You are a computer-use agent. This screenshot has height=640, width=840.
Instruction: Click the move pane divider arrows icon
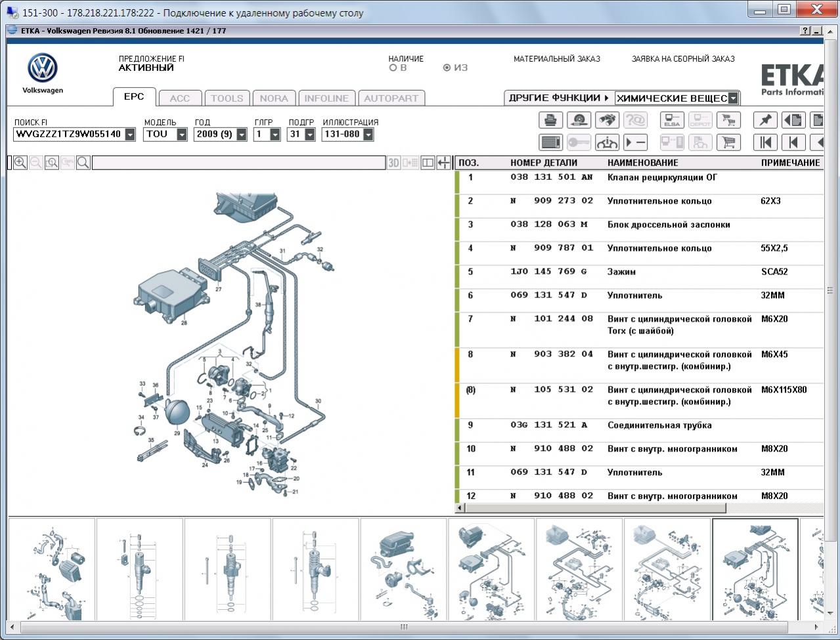point(444,163)
